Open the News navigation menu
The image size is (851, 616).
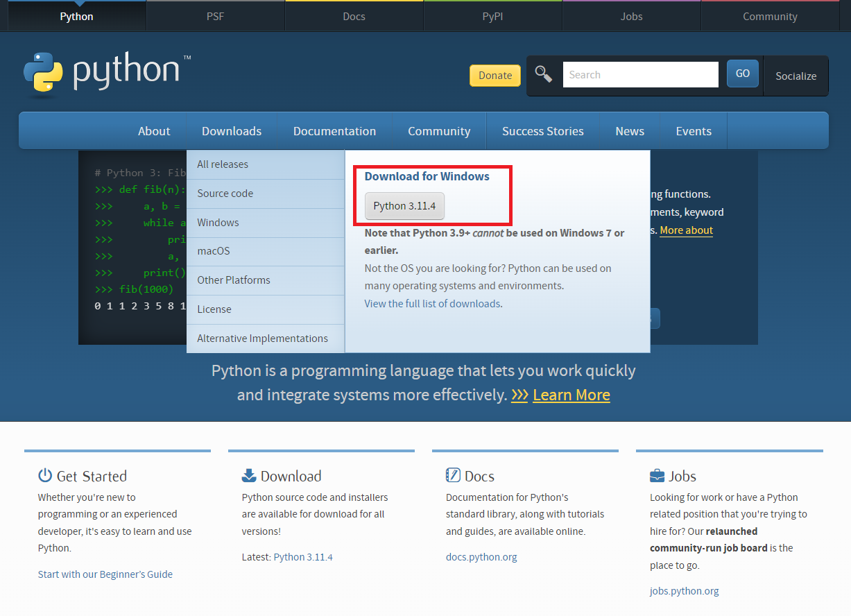630,131
